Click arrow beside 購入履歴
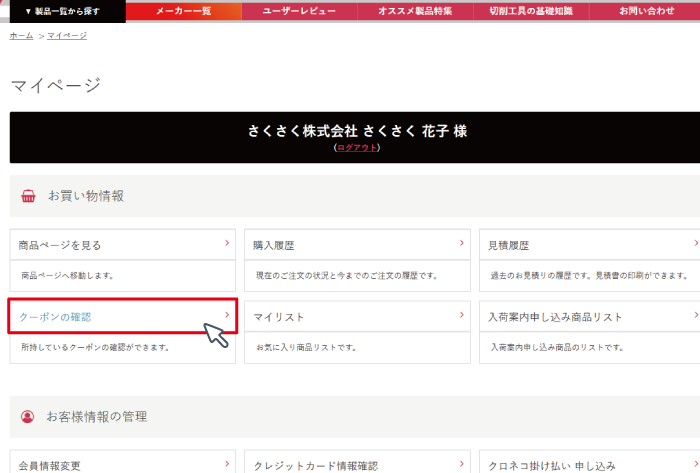The image size is (700, 473). pyautogui.click(x=461, y=243)
